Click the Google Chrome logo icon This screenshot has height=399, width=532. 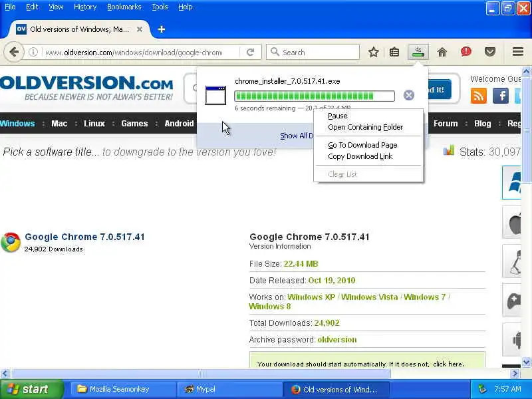pos(11,242)
